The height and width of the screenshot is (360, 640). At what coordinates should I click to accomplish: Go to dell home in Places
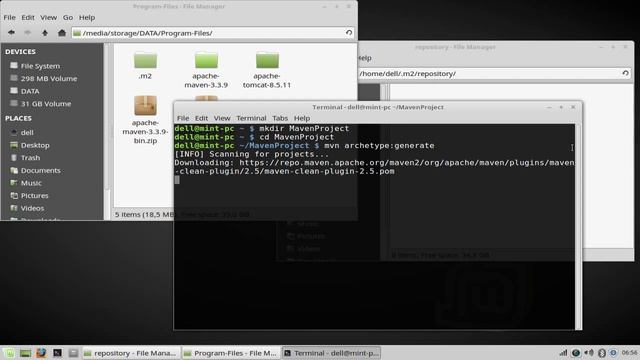22,132
